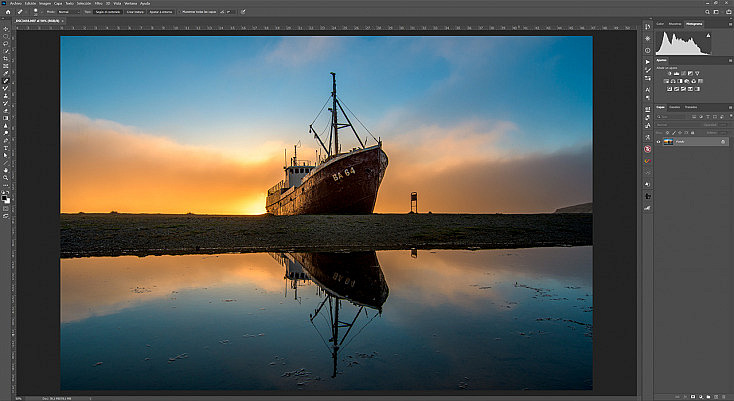Viewport: 734px width, 401px height.
Task: Select the Brush tool
Action: (x=6, y=88)
